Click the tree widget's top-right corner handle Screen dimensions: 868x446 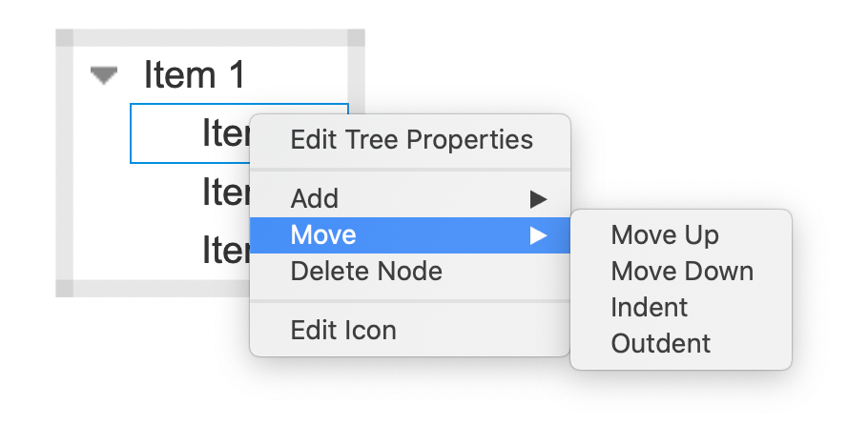(x=357, y=37)
